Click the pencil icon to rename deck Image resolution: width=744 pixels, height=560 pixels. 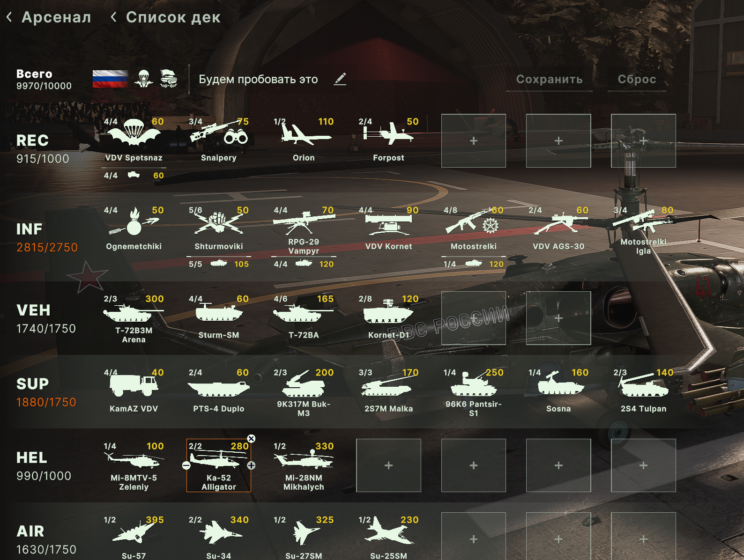pyautogui.click(x=340, y=79)
